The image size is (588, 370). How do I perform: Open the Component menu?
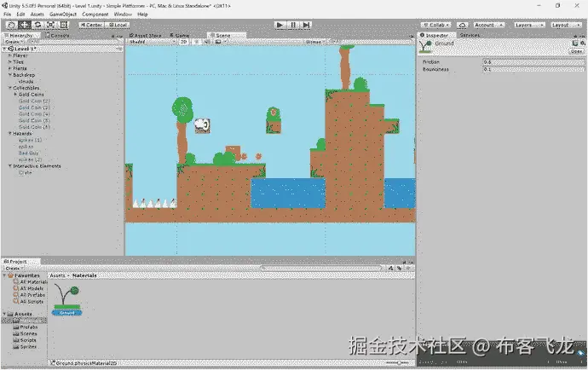pos(95,14)
